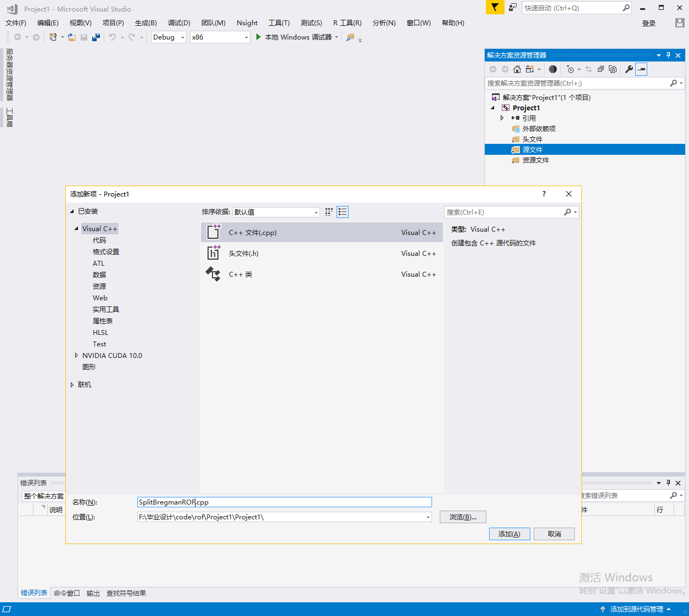
Task: Toggle Show All Files in Solution Explorer
Action: click(613, 69)
